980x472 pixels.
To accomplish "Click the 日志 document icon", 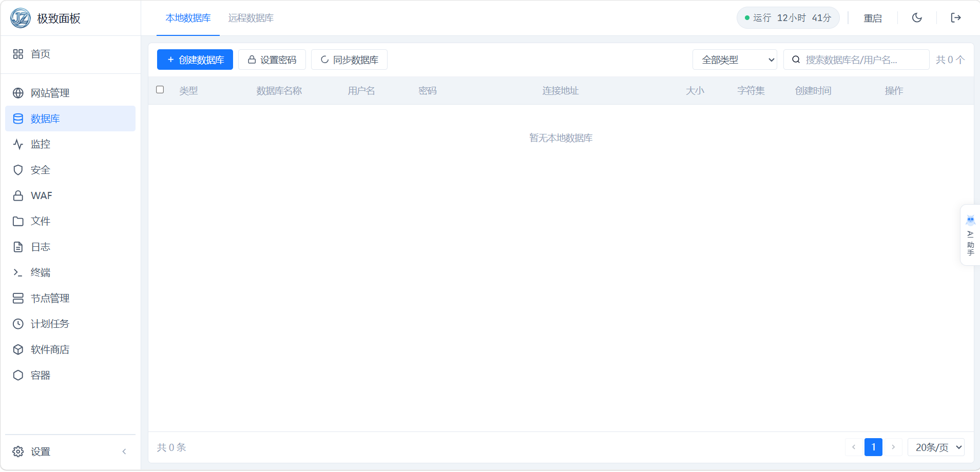I will (x=18, y=247).
